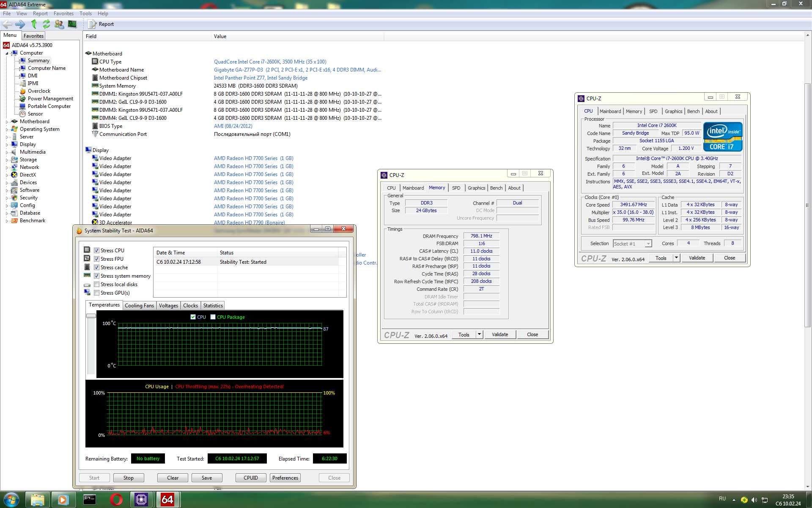Select the IPMI tree entry

[x=33, y=83]
